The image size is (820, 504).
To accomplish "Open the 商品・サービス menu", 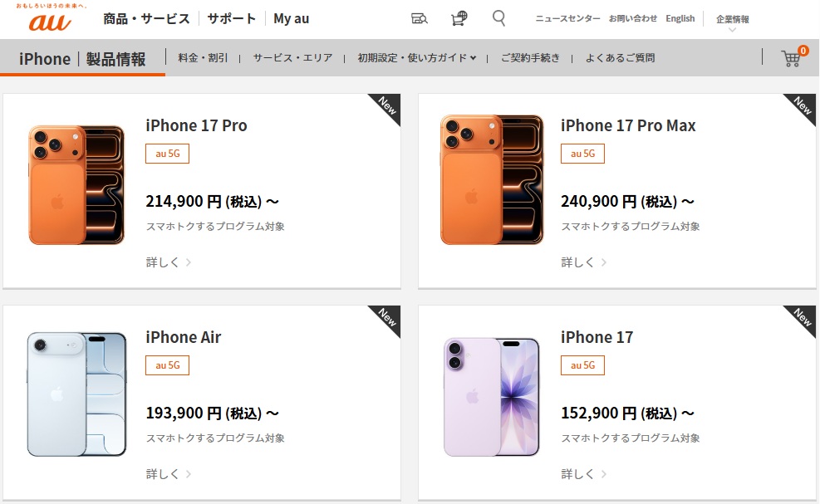I will (146, 19).
